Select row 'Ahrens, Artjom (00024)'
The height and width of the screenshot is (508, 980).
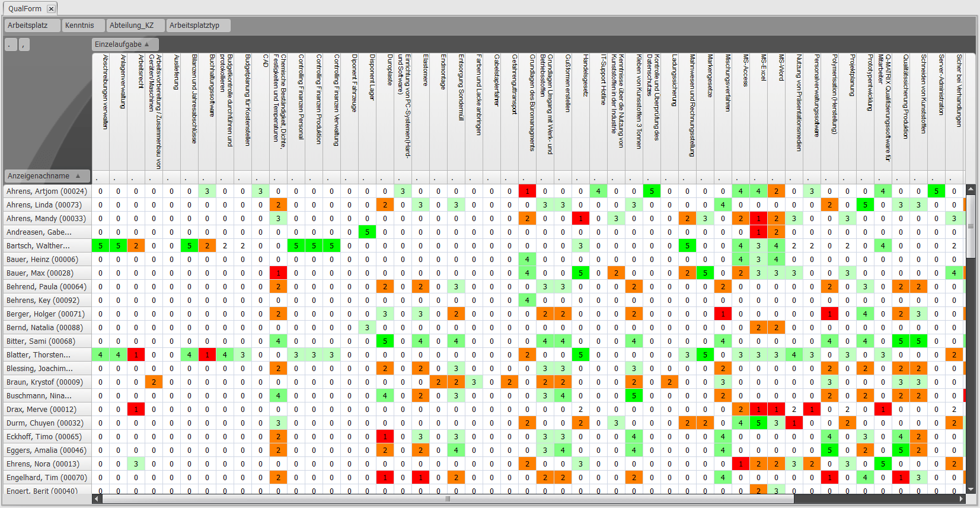pyautogui.click(x=47, y=191)
